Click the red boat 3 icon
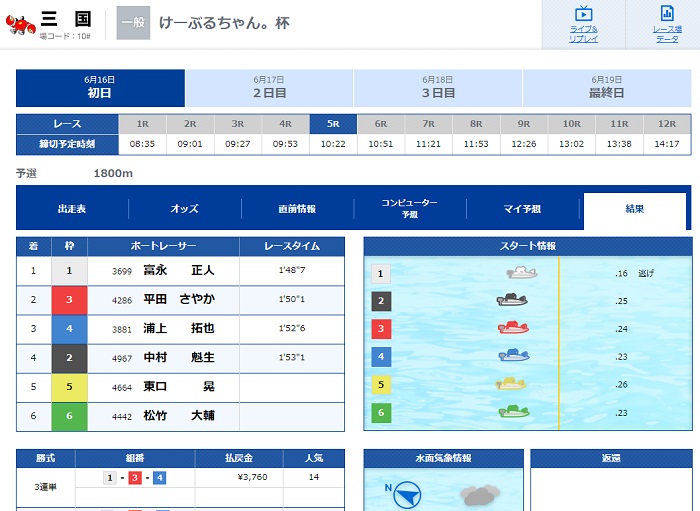 [x=513, y=328]
